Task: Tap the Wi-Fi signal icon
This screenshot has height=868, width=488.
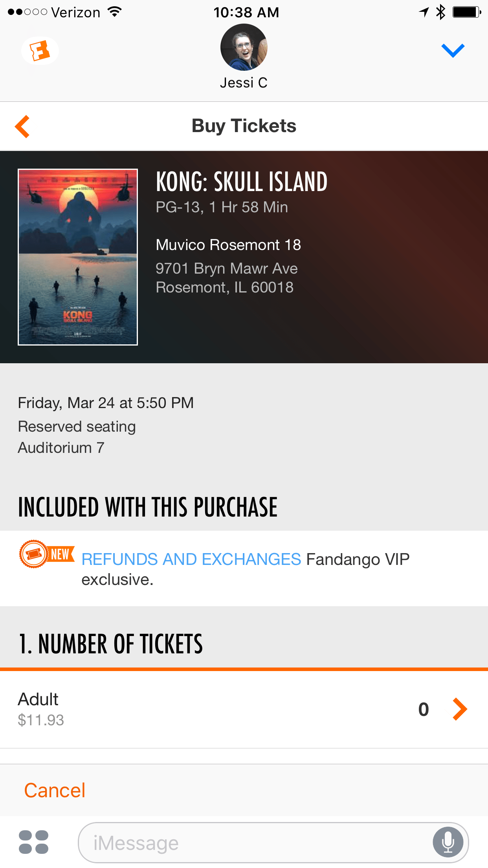Action: click(x=115, y=12)
